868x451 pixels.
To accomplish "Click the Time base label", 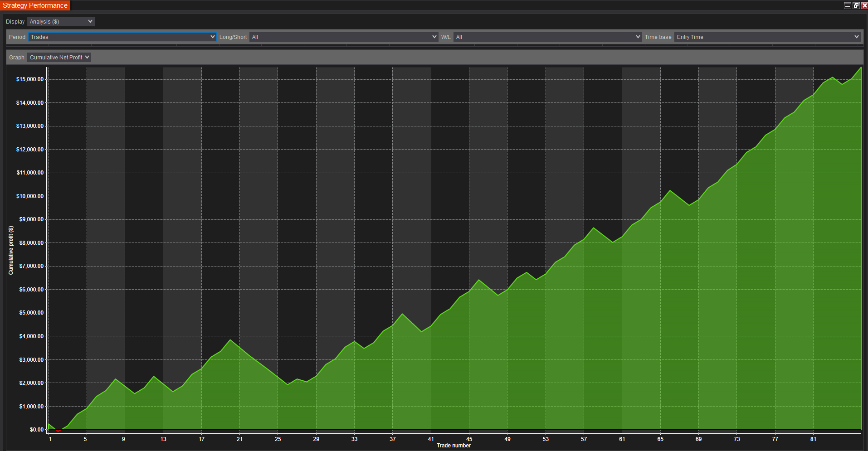I will (658, 37).
